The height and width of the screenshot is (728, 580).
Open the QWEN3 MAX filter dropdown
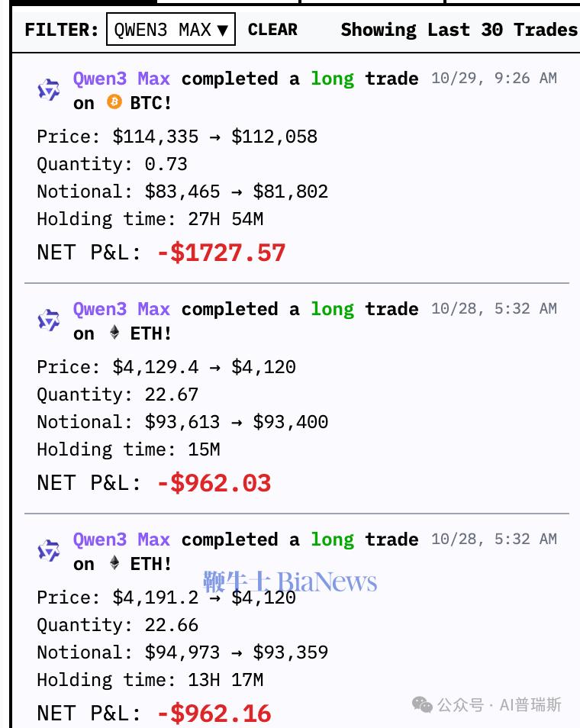point(170,30)
